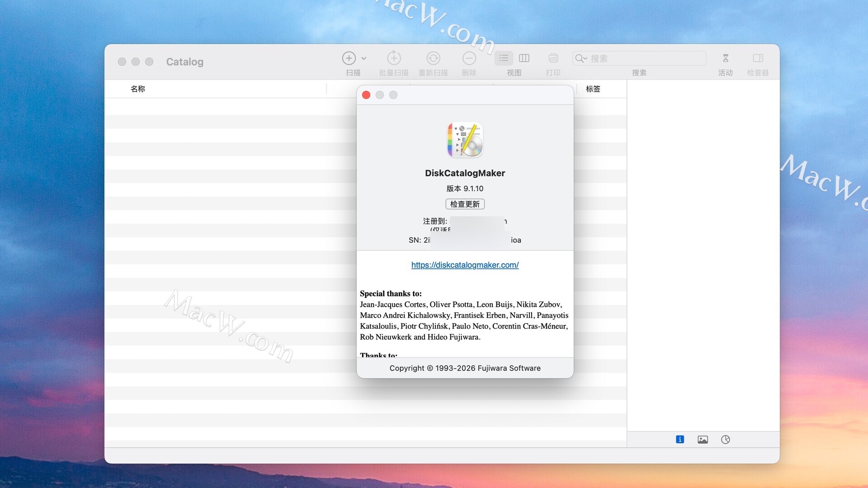Switch to column view mode
Screen dimensions: 868x488
coord(524,58)
